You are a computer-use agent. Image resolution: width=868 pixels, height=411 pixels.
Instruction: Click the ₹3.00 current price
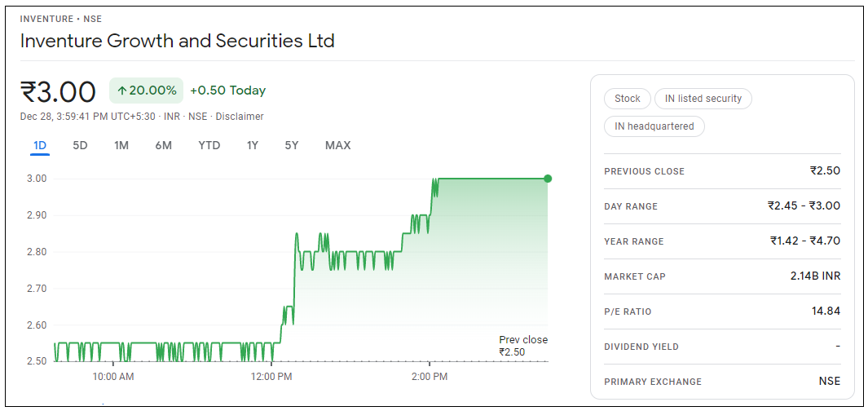coord(58,91)
